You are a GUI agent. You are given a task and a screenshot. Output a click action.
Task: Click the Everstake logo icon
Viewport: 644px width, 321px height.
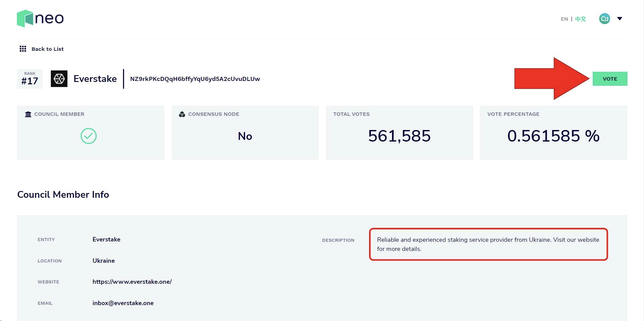[x=59, y=79]
